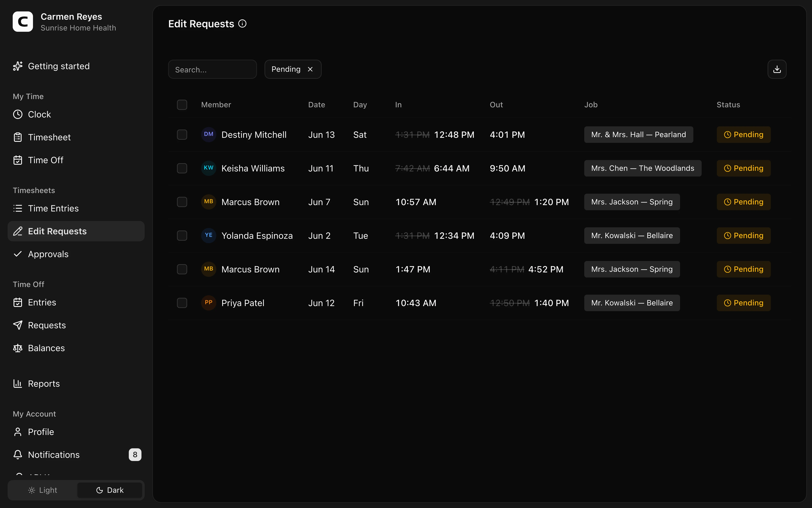Click the Status column header
The width and height of the screenshot is (812, 508).
pyautogui.click(x=728, y=105)
